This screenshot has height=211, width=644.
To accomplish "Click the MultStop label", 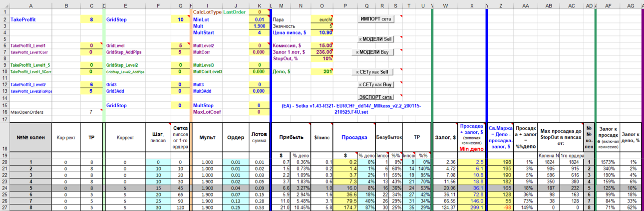I will point(204,106).
